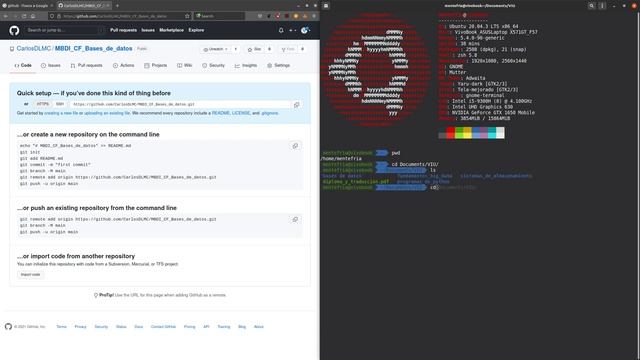Screen dimensions: 640x360
Task: Open a new browser tab
Action: [x=117, y=6]
